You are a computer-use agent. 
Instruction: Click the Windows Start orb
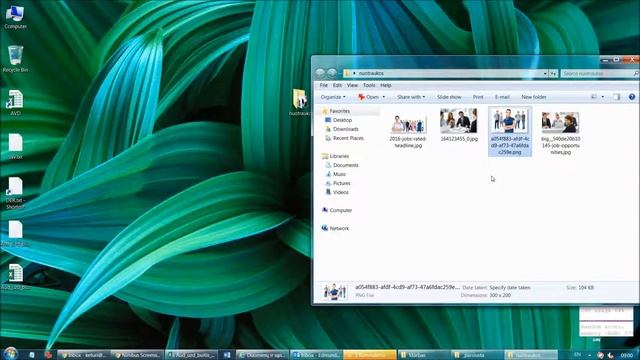(x=10, y=353)
